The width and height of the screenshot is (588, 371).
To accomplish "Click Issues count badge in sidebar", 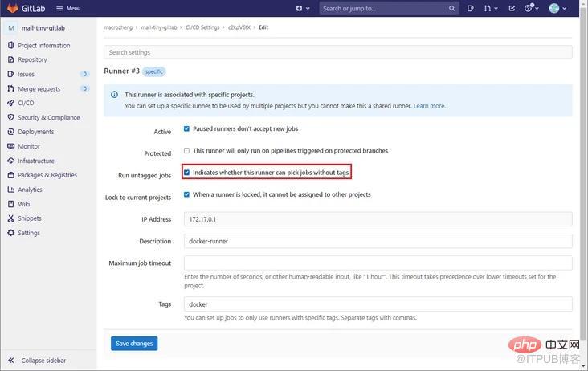I will [x=85, y=74].
